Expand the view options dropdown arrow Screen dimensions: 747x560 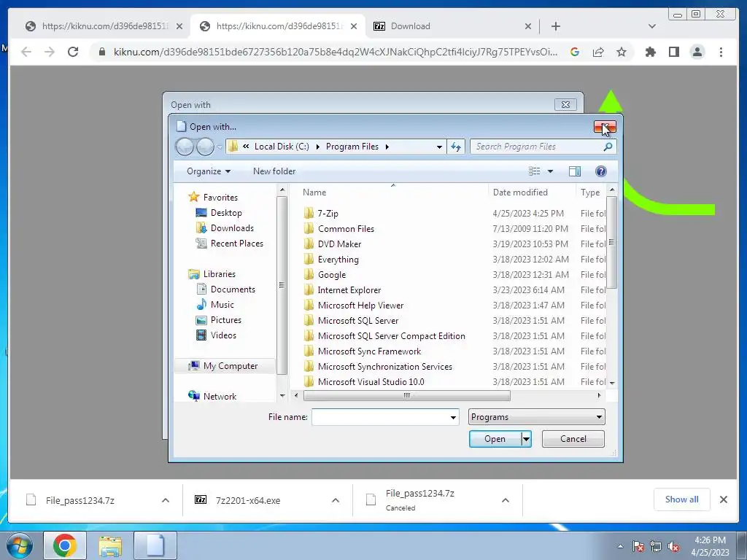point(550,171)
